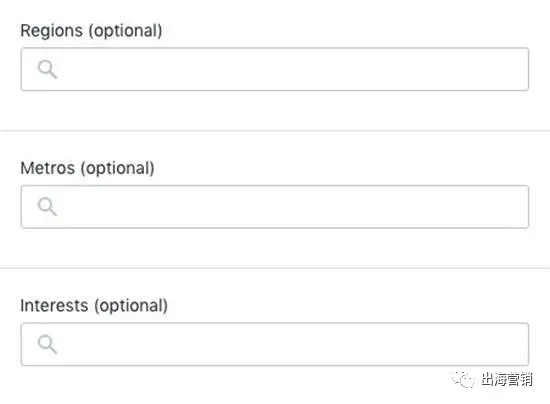The image size is (550, 404).
Task: Focus the Metros search input box
Action: pos(275,207)
